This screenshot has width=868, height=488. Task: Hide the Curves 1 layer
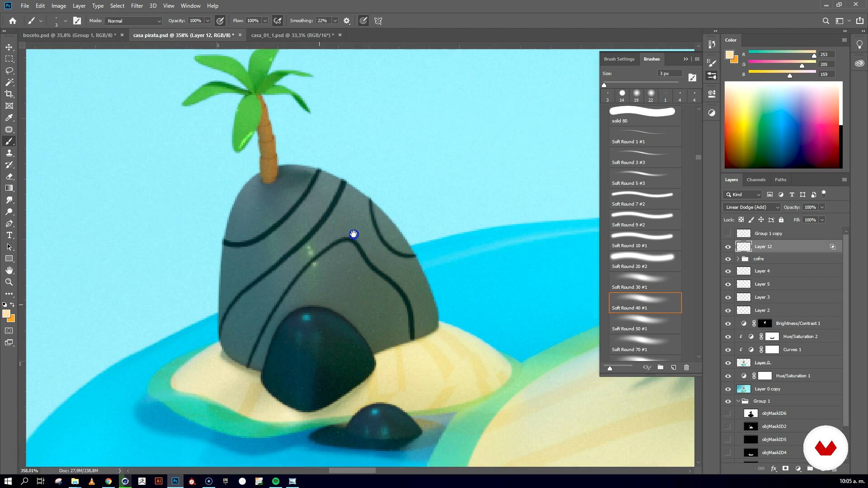click(x=728, y=350)
